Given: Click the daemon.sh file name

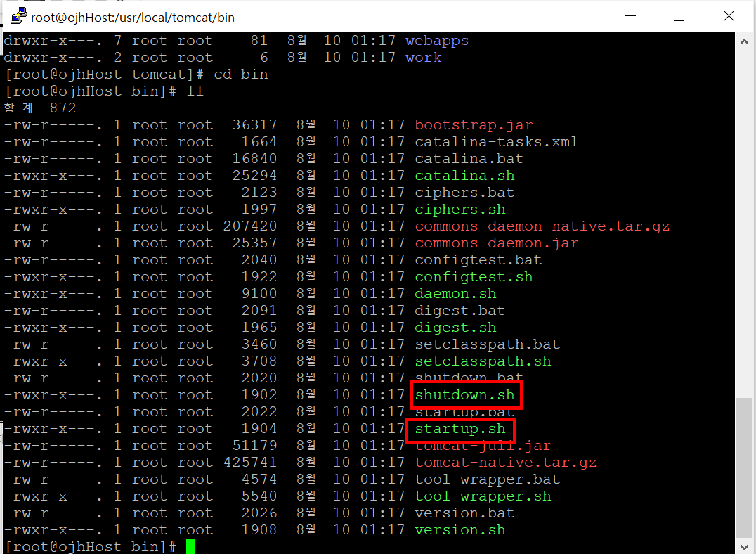Looking at the screenshot, I should 455,294.
